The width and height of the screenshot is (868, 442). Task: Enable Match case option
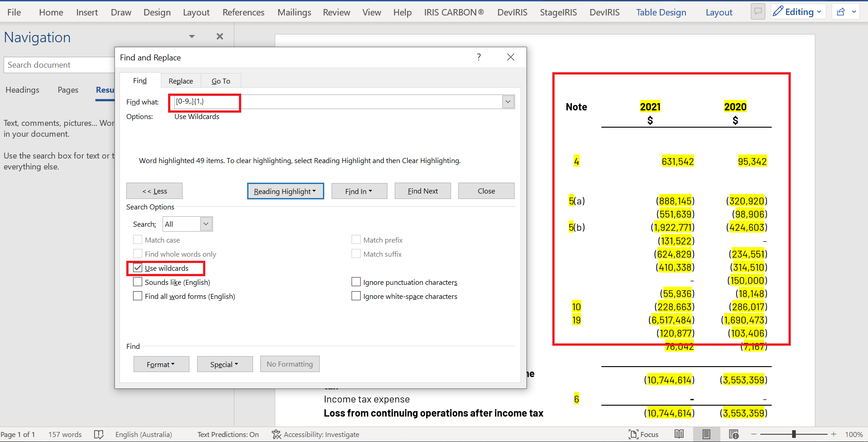[x=138, y=239]
